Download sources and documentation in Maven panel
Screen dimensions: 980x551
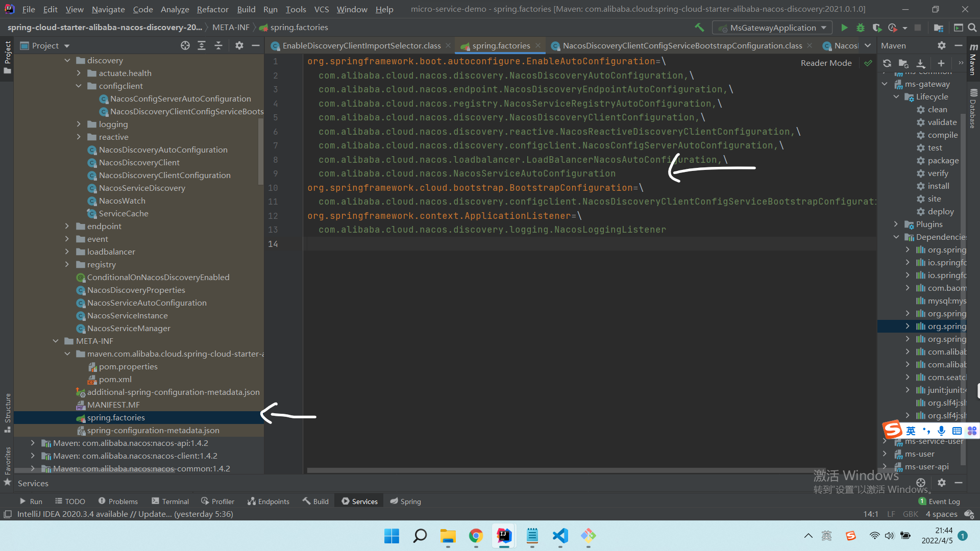pyautogui.click(x=921, y=63)
